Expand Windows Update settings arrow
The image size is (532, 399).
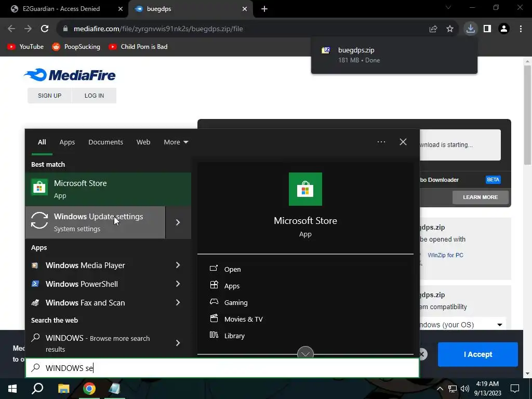pyautogui.click(x=178, y=222)
